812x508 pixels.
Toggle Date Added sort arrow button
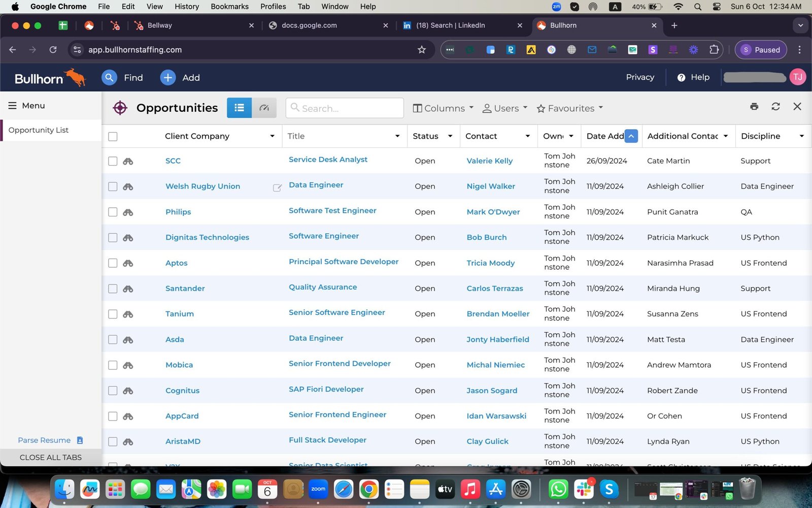(631, 136)
